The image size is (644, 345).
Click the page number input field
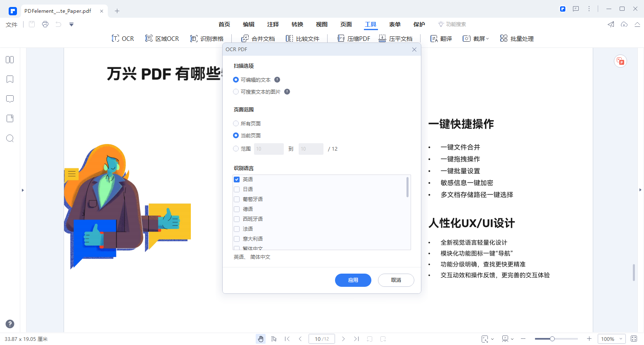pyautogui.click(x=322, y=338)
